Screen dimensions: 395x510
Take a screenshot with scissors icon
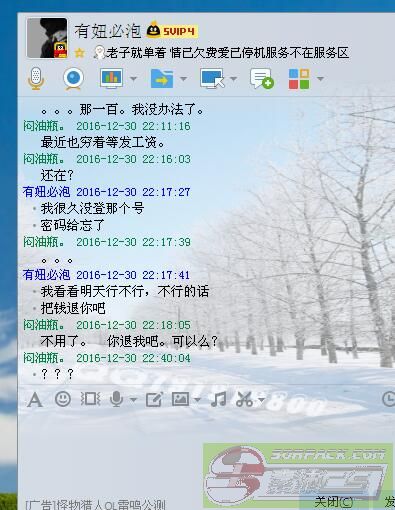click(245, 399)
